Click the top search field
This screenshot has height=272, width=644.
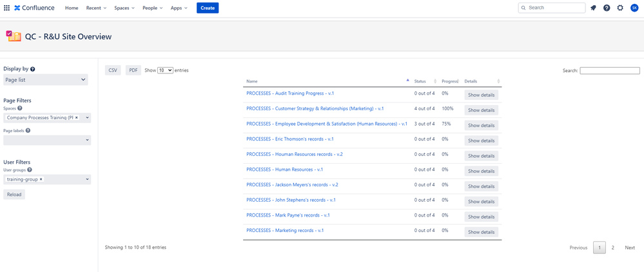552,8
